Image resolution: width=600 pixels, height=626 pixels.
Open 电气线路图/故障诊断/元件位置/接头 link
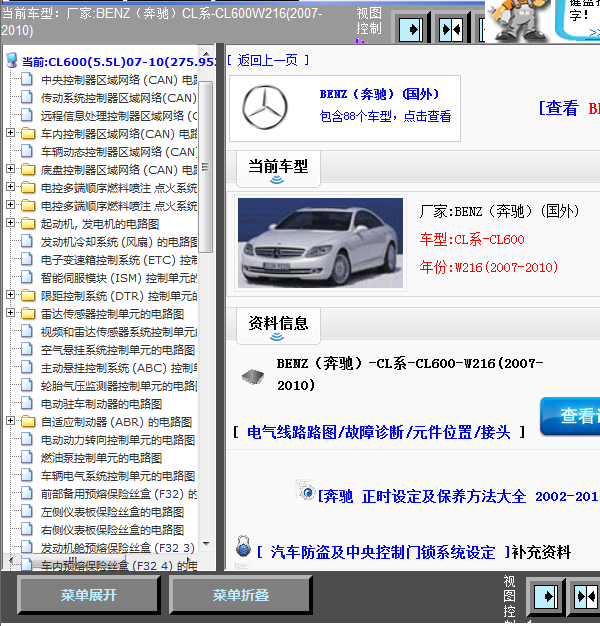378,432
